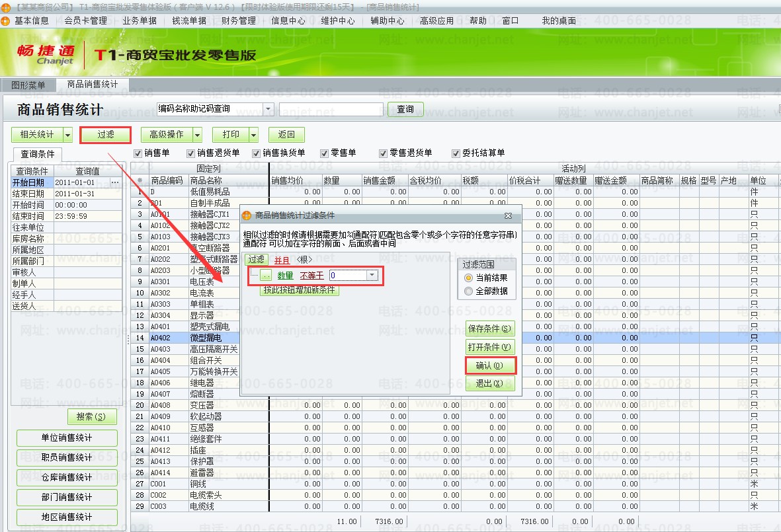Open the 编码名称助记码查询 search type dropdown
781x532 pixels.
tap(268, 108)
